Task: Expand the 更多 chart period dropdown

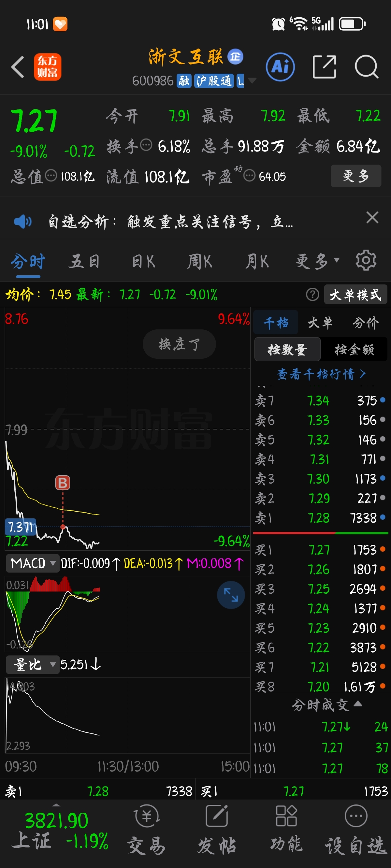Action: pos(317,262)
